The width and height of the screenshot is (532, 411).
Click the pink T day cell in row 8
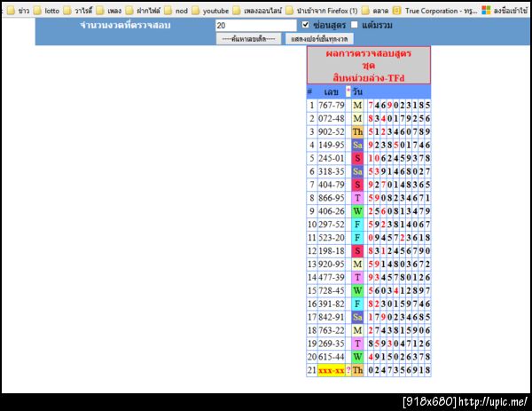click(357, 198)
